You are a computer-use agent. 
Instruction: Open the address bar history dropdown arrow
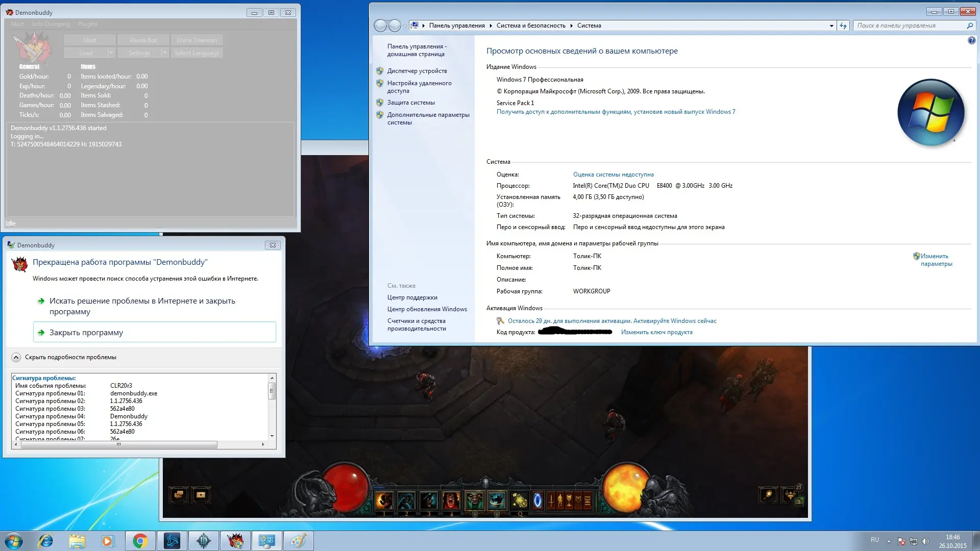point(831,26)
